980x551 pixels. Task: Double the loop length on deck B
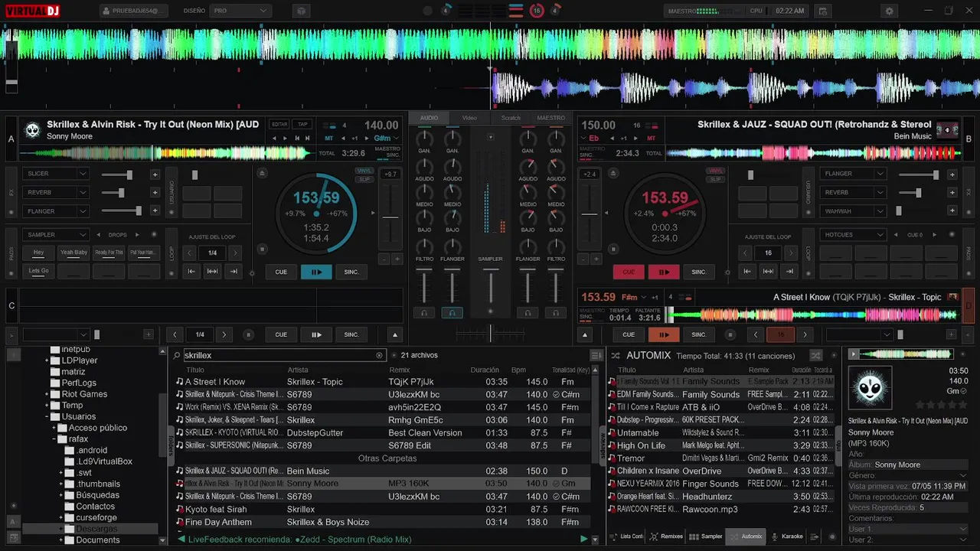pos(792,253)
